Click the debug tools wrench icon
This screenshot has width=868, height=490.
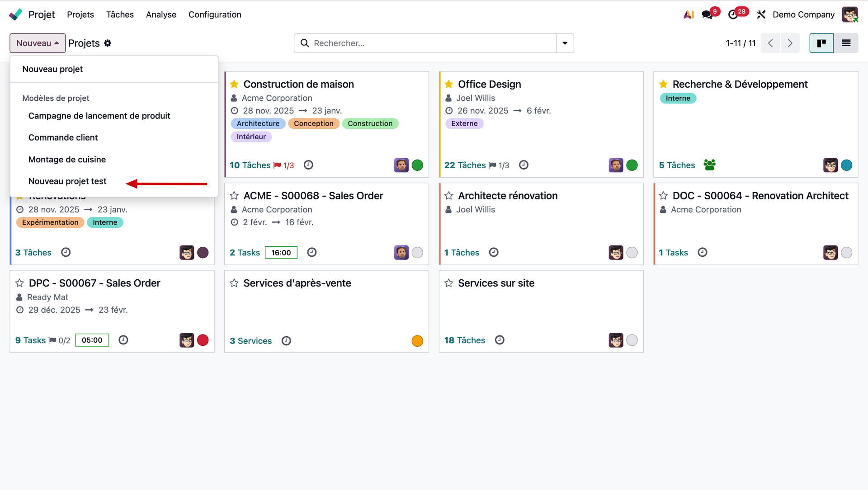coord(761,14)
